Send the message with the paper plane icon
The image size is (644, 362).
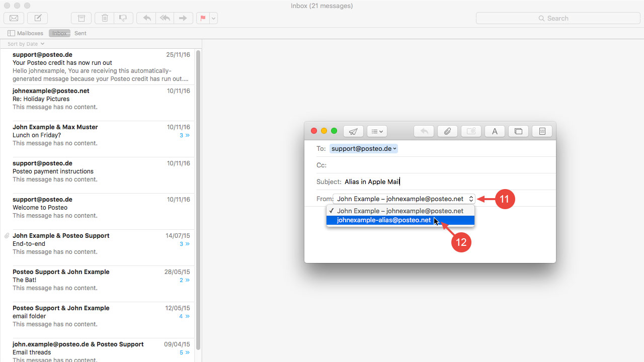(x=353, y=131)
